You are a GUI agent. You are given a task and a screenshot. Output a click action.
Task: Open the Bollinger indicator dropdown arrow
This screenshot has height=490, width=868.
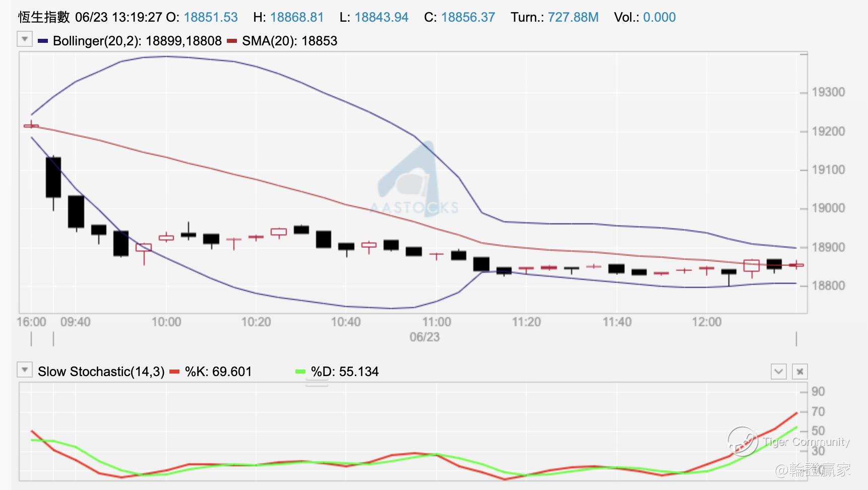pos(25,39)
